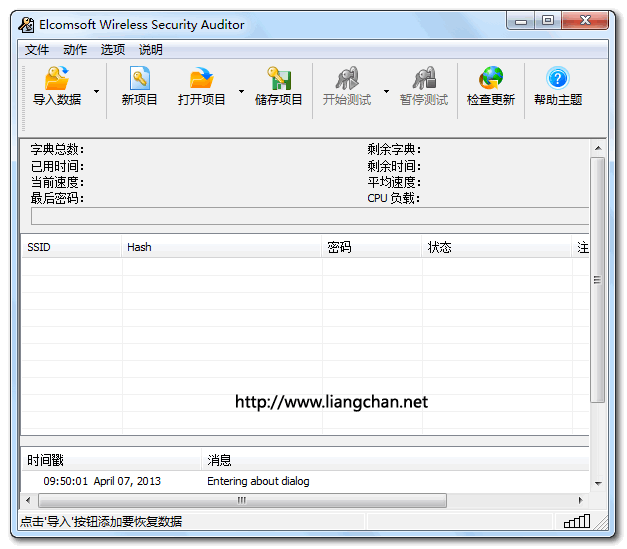Minimize the Elcomsoft Wireless Security Auditor window
627x549 pixels.
520,20
